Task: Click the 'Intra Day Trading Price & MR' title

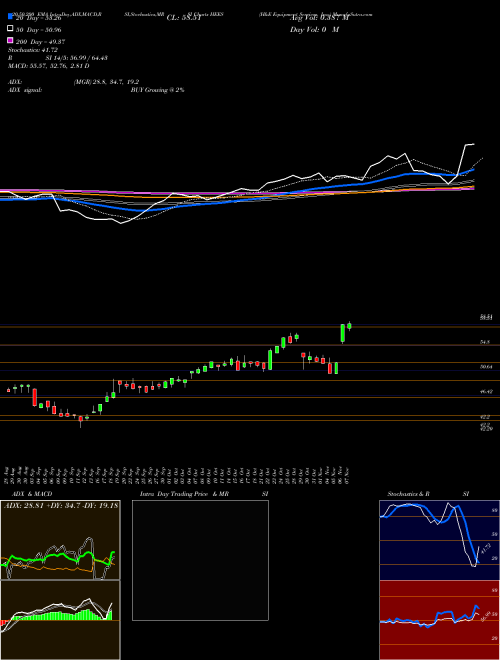Action: click(x=184, y=494)
